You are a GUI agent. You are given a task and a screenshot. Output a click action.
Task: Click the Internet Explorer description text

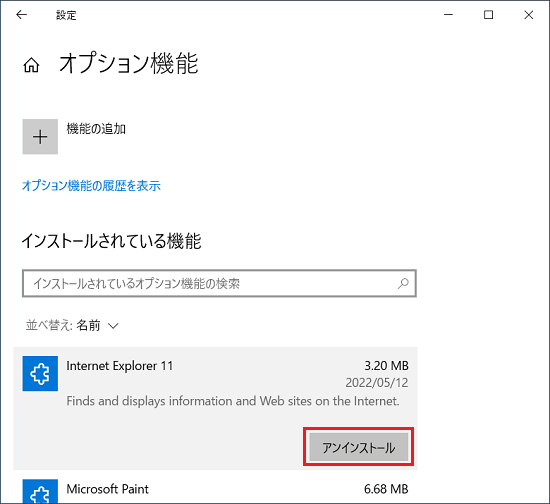click(233, 401)
